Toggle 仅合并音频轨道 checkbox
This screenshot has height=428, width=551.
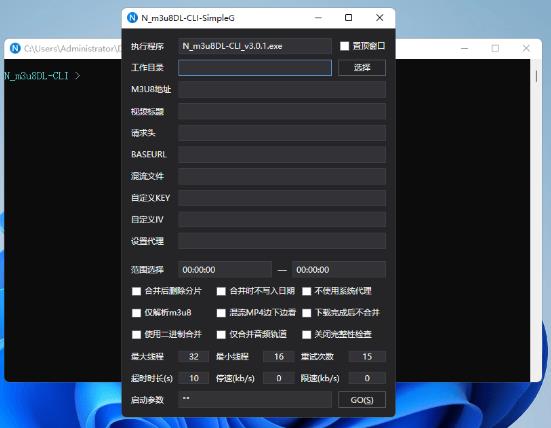tap(221, 335)
